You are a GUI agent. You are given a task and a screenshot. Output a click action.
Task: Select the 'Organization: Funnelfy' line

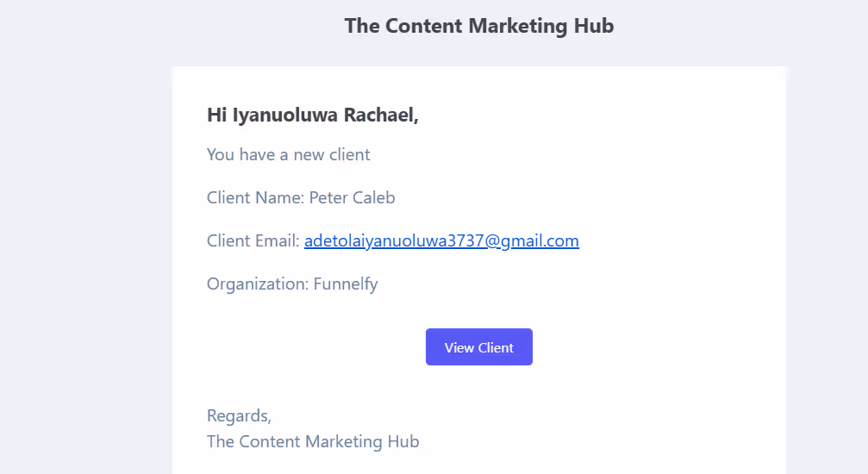point(292,284)
